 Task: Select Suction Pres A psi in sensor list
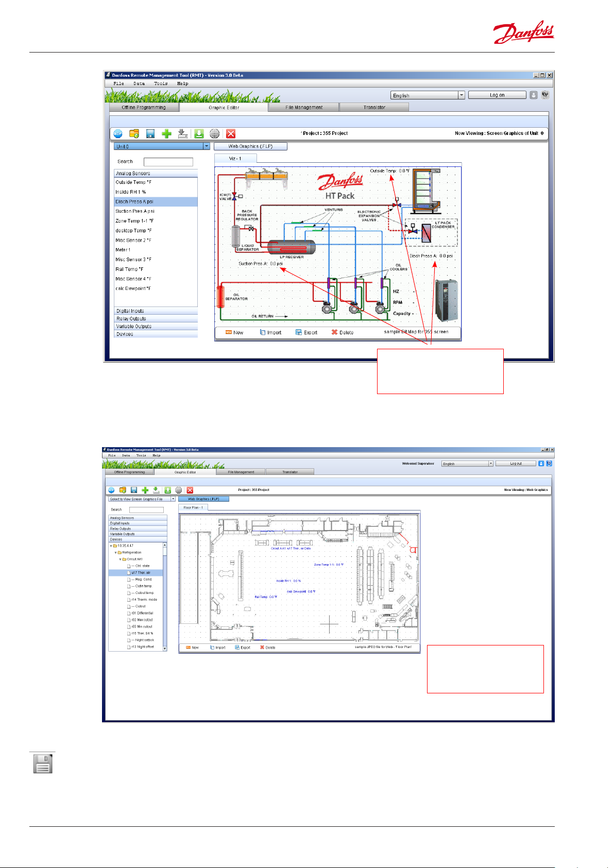[x=156, y=211]
